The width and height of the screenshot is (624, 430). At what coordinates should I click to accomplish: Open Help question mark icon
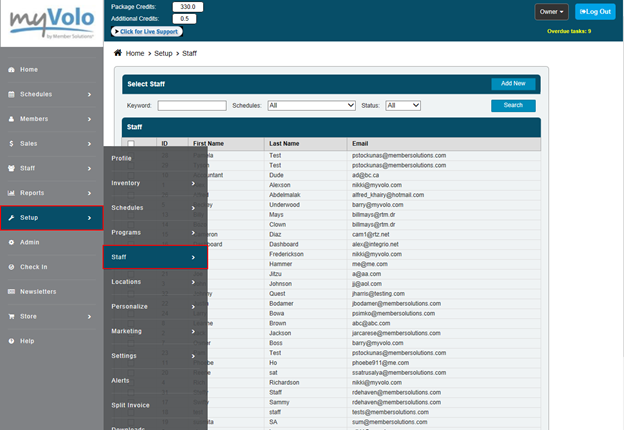click(11, 341)
